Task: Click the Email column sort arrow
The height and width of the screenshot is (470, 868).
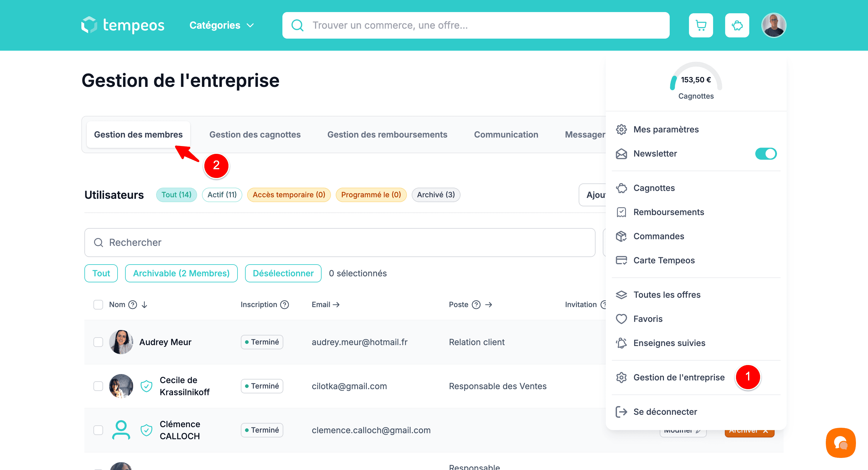Action: click(336, 304)
